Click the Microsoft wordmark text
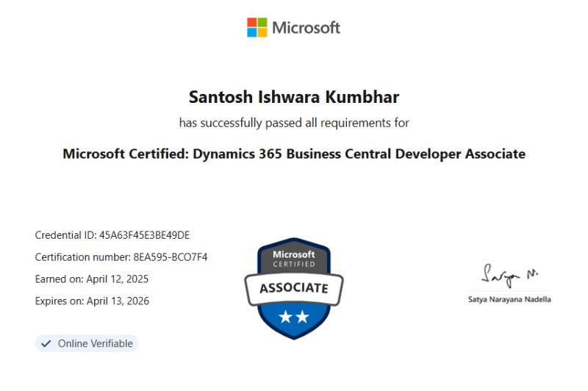The height and width of the screenshot is (391, 588). click(x=306, y=28)
